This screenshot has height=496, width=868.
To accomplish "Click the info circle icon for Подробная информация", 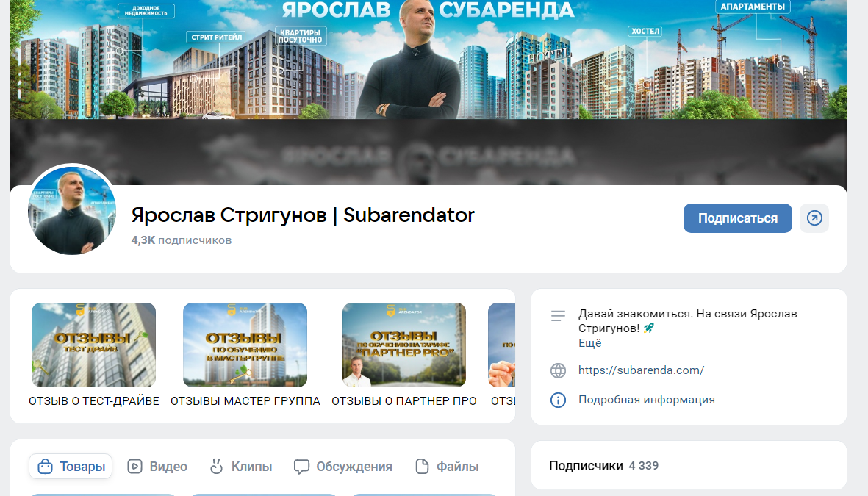I will [x=558, y=400].
